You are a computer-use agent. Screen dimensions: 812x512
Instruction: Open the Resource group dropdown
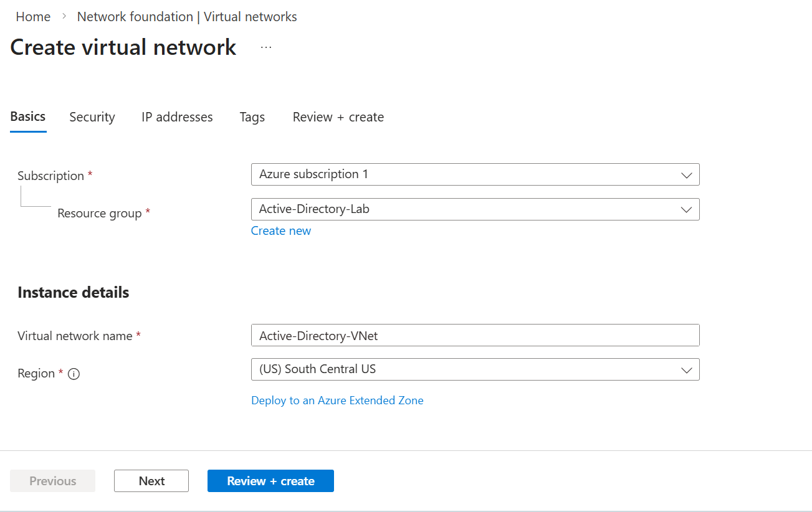point(475,209)
